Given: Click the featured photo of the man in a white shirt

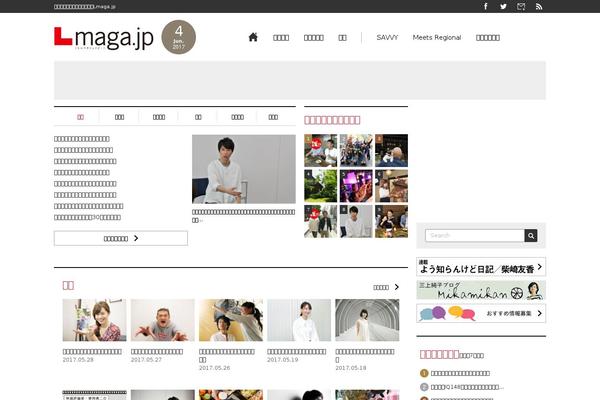Looking at the screenshot, I should coord(244,169).
